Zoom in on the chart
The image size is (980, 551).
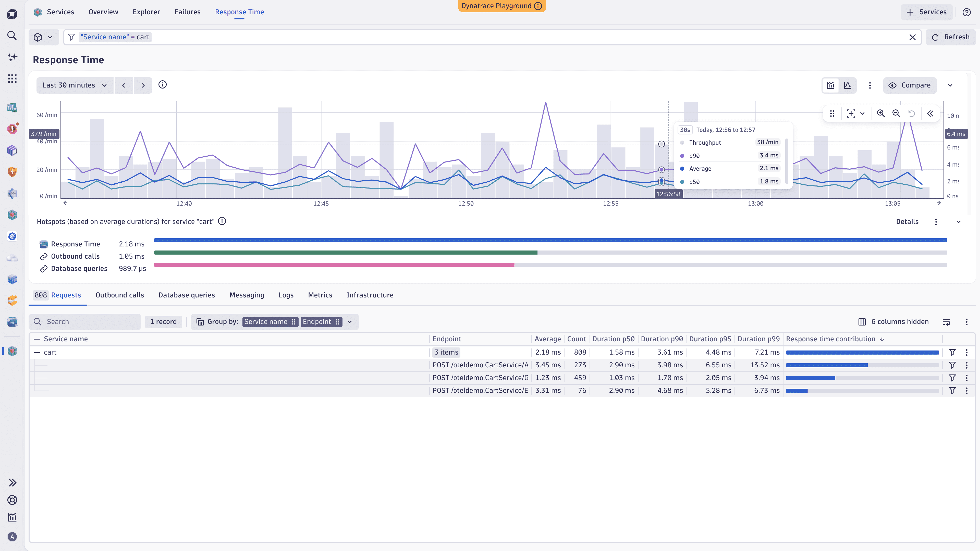coord(880,113)
